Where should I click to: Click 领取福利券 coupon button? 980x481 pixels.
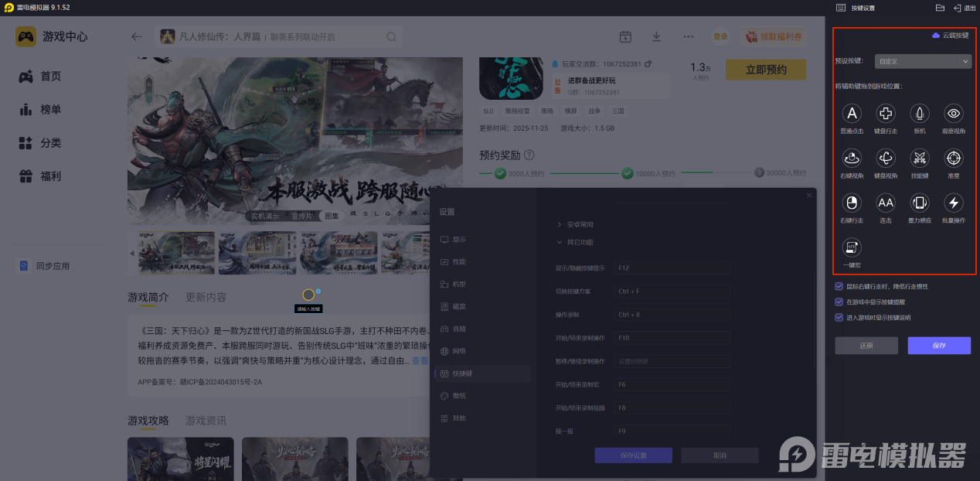pyautogui.click(x=774, y=36)
